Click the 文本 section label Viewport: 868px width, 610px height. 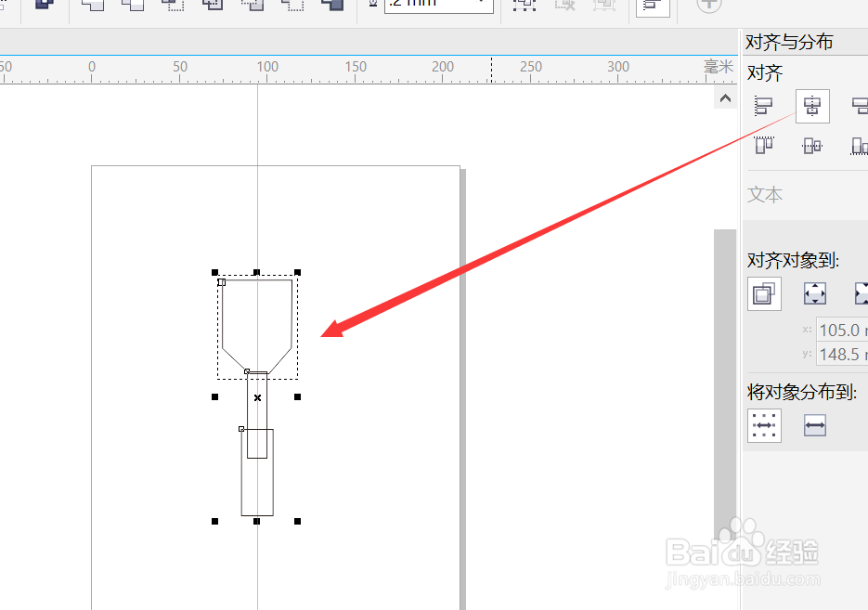[764, 195]
